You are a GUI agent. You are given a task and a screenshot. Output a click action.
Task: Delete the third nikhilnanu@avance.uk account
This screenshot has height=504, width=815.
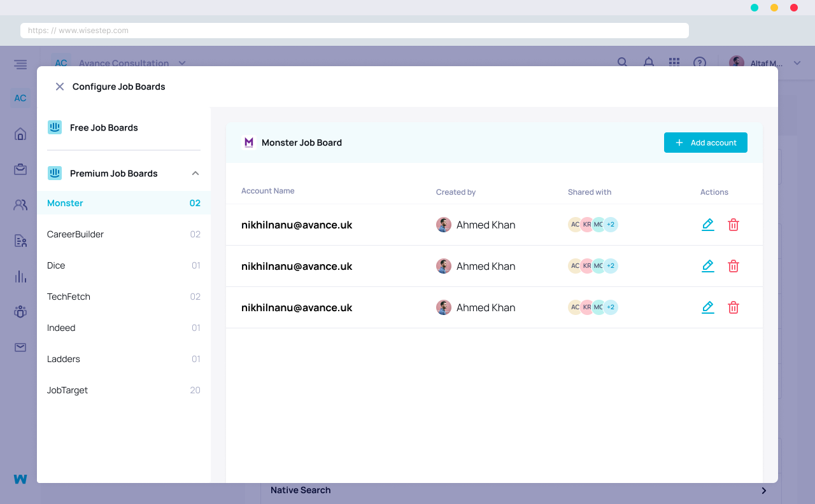coord(733,307)
